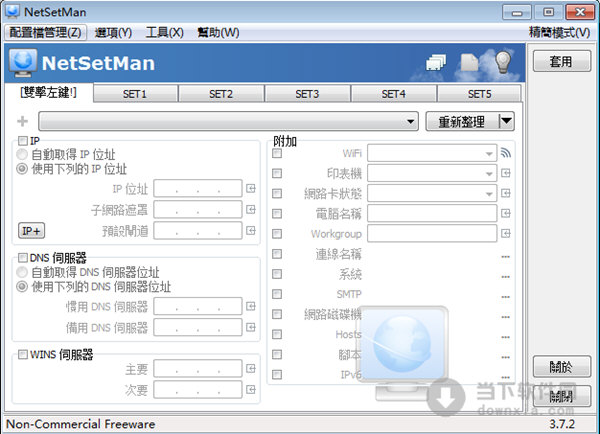Click the IP+ button
Screen dimensions: 600x434
31,230
